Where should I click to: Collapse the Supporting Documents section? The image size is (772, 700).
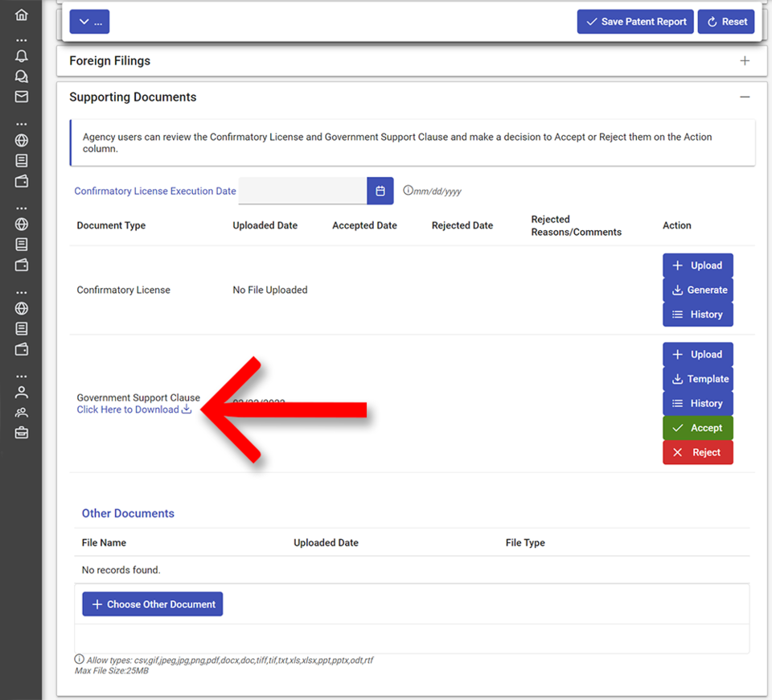(745, 97)
